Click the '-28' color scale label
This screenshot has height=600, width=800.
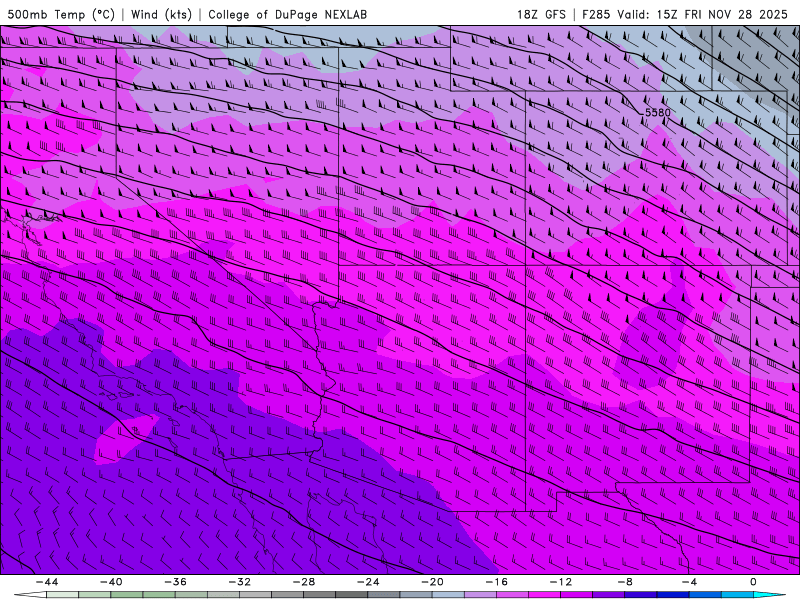[304, 582]
